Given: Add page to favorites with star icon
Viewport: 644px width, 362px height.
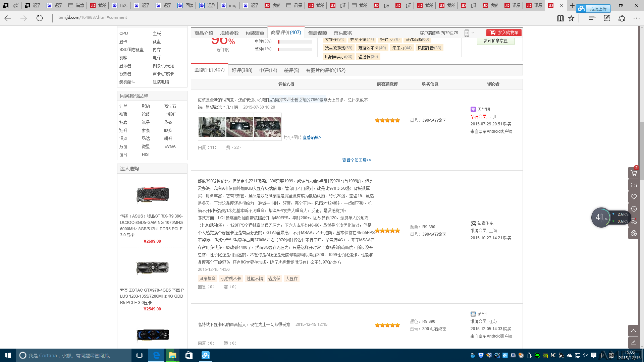Looking at the screenshot, I should [571, 18].
